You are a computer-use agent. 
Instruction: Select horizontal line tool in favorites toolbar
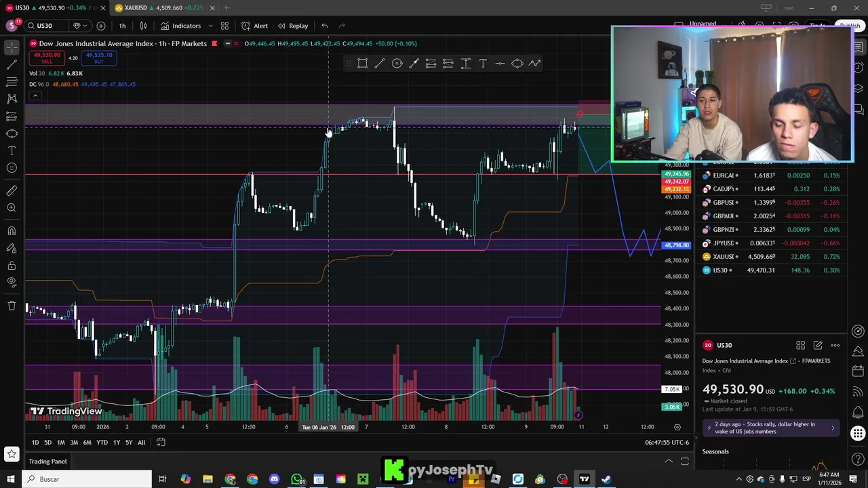[500, 64]
